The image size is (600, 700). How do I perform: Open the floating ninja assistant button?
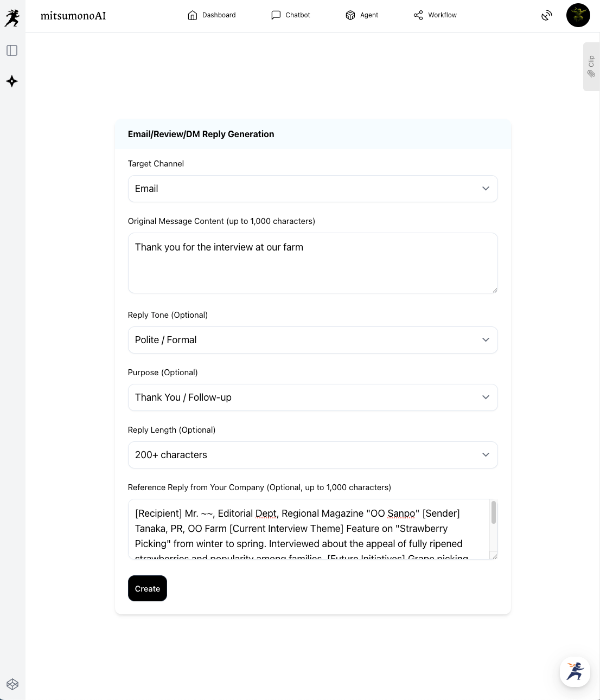[575, 671]
